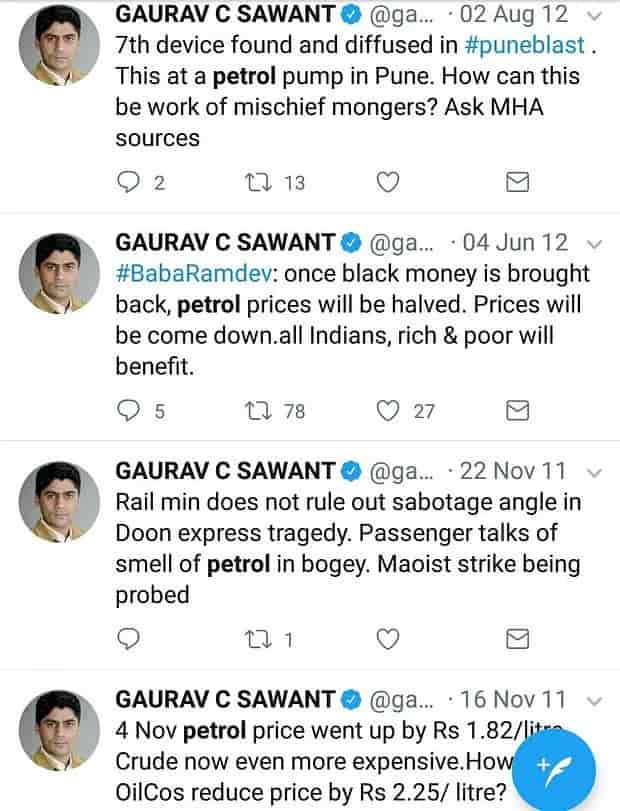Reply to the Doon express tragedy tweet
620x811 pixels.
(x=129, y=638)
